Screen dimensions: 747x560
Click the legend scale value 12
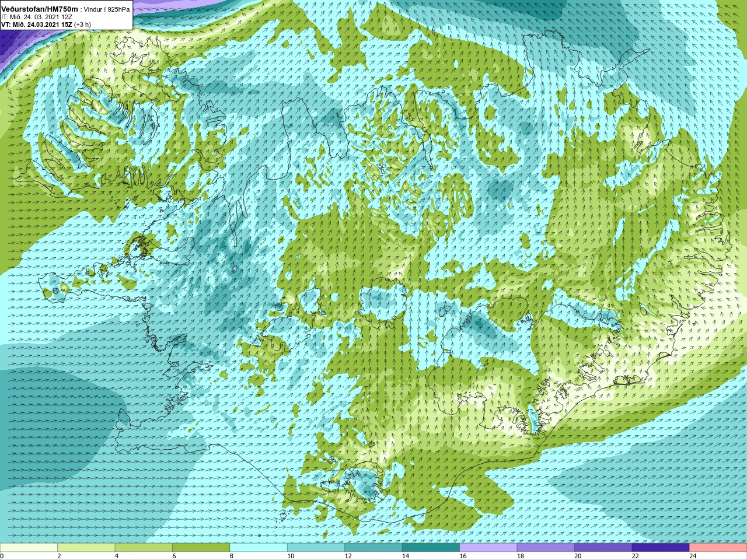point(348,556)
